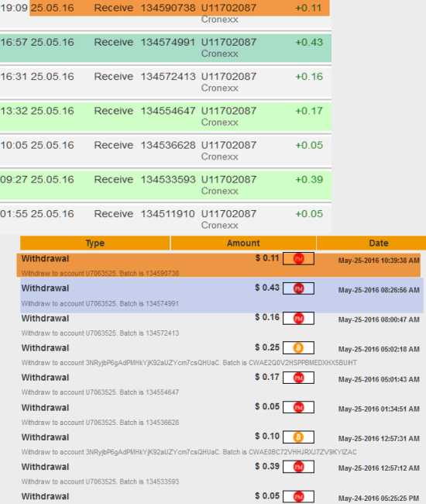Click Bitcoin icon beside $0.25 withdrawal

[x=298, y=348]
